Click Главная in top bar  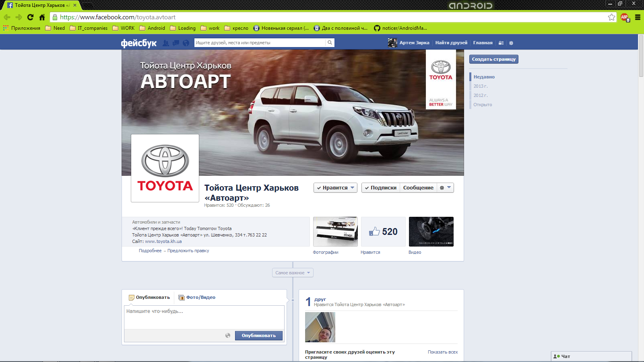483,43
